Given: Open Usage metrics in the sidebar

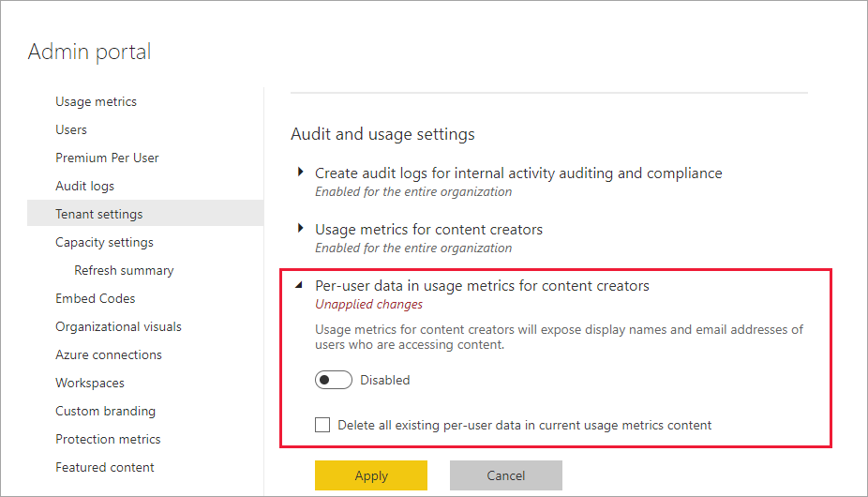Looking at the screenshot, I should pos(96,101).
